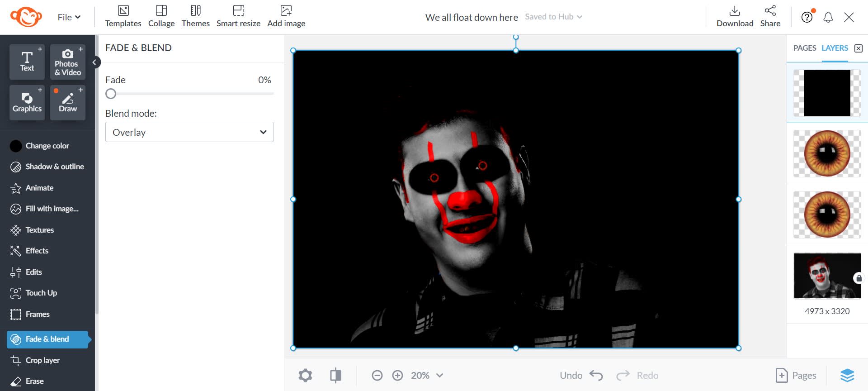868x391 pixels.
Task: Zoom in with plus button
Action: pyautogui.click(x=397, y=375)
